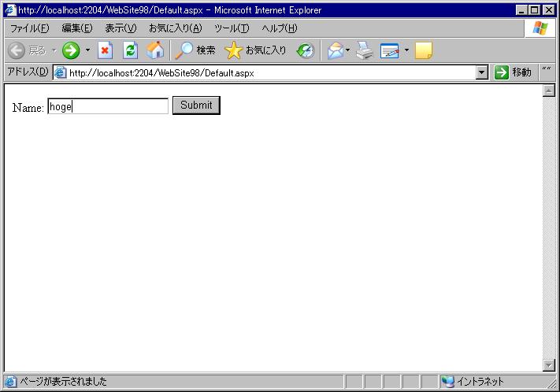The image size is (560, 392).
Task: Click the Windows flag logo
Action: [540, 28]
